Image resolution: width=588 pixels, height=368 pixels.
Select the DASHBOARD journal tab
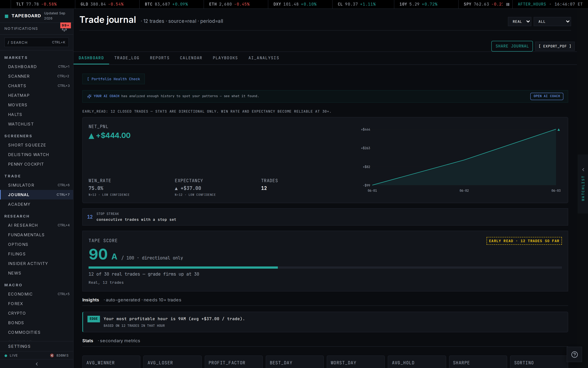click(x=91, y=58)
